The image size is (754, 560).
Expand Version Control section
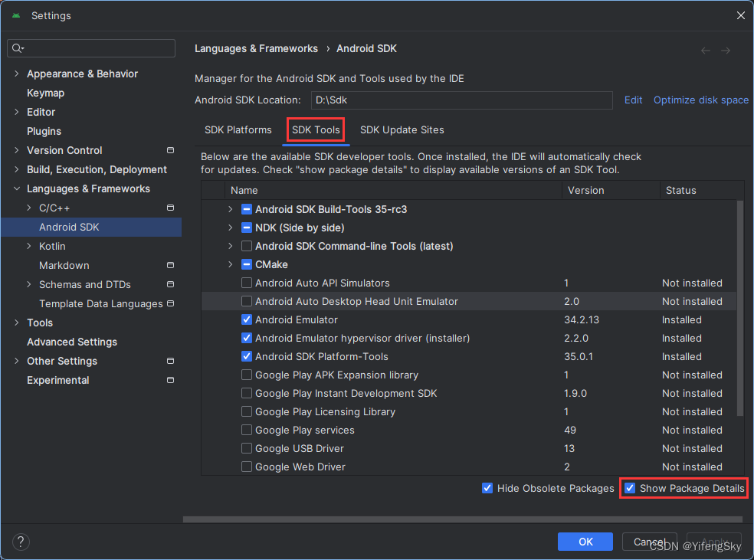17,150
